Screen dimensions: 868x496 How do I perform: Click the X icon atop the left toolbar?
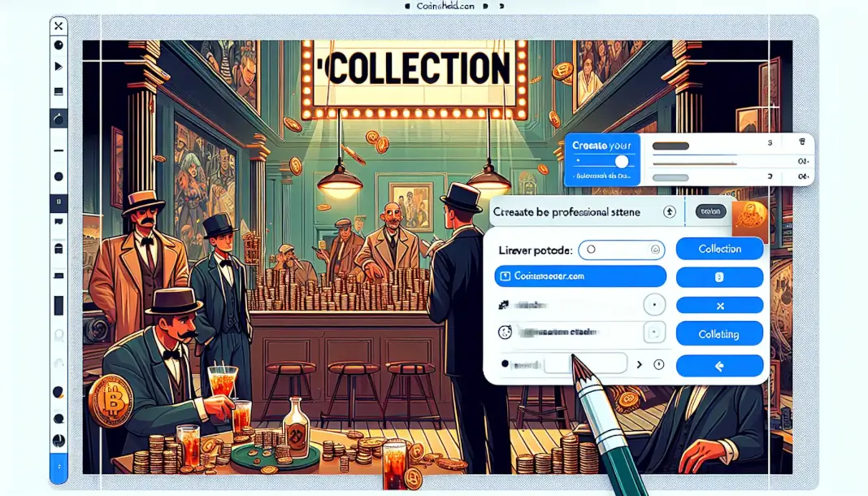(x=59, y=26)
